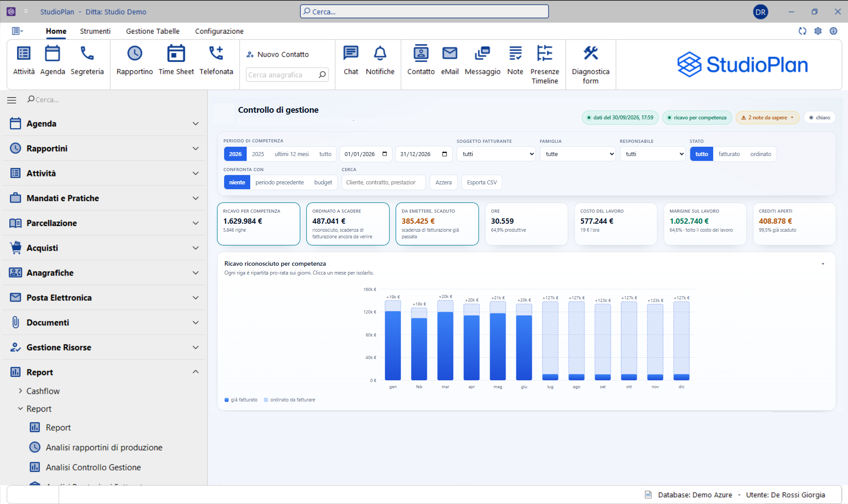Click the Esporta CSV button
This screenshot has width=848, height=504.
coord(481,182)
